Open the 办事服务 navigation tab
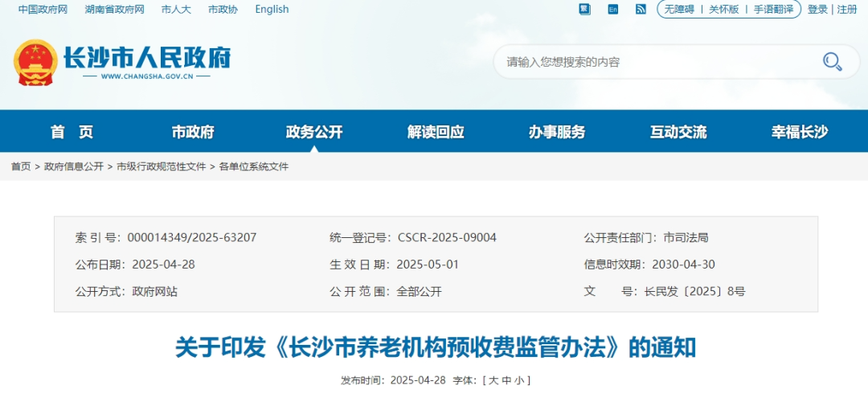Image resolution: width=868 pixels, height=398 pixels. [557, 133]
